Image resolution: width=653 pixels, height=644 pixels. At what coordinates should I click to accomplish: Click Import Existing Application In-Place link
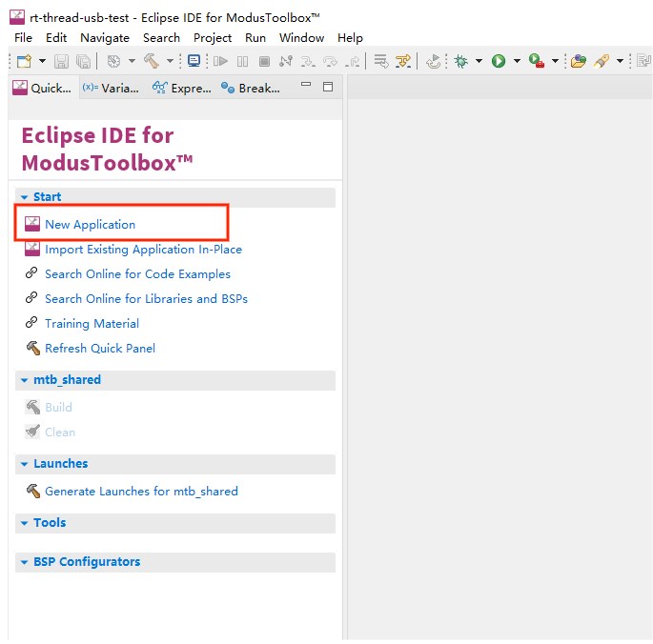point(143,250)
